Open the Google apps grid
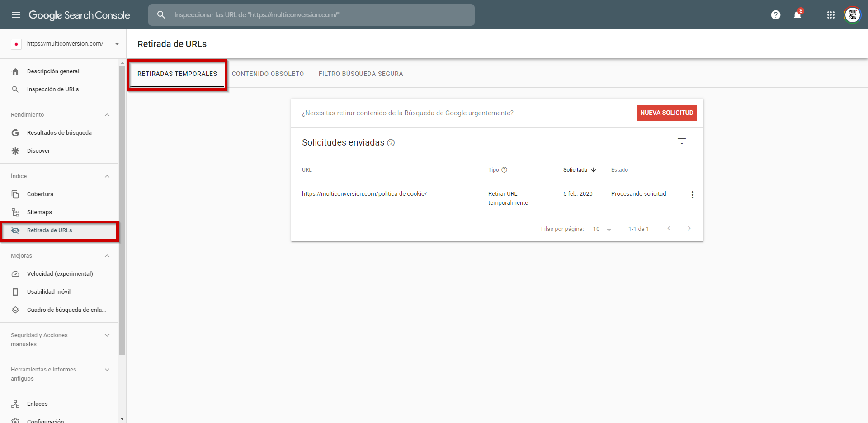This screenshot has height=423, width=868. pos(831,15)
